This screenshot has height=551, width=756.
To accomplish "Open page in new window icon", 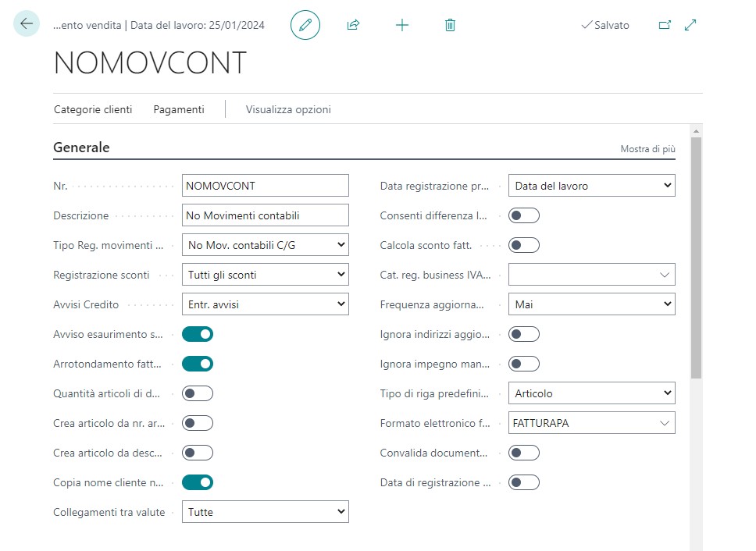I will pos(665,25).
